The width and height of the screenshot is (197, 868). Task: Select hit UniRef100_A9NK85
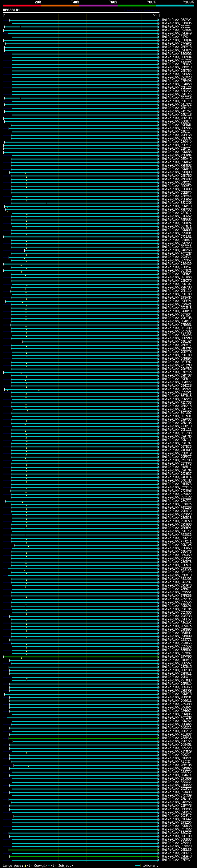pos(177,152)
